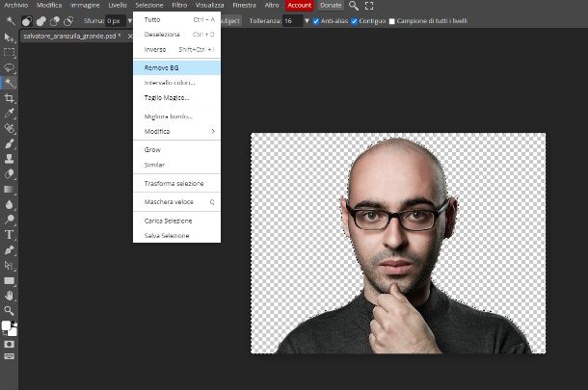
Task: Click the red Account button
Action: tap(299, 6)
